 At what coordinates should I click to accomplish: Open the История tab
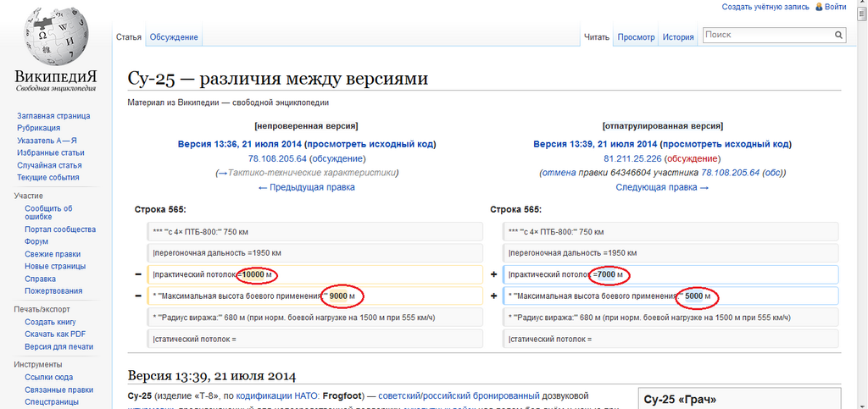[678, 37]
